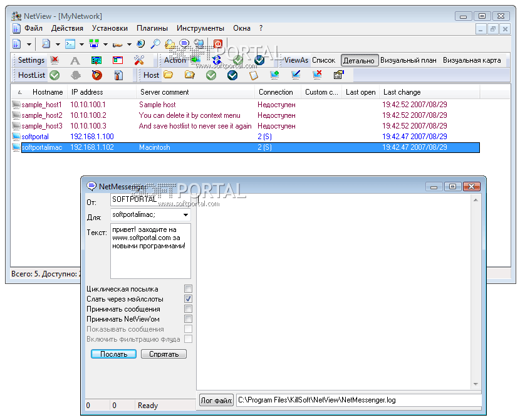This screenshot has width=520, height=420.
Task: Open the Инструменты menu
Action: coord(200,28)
